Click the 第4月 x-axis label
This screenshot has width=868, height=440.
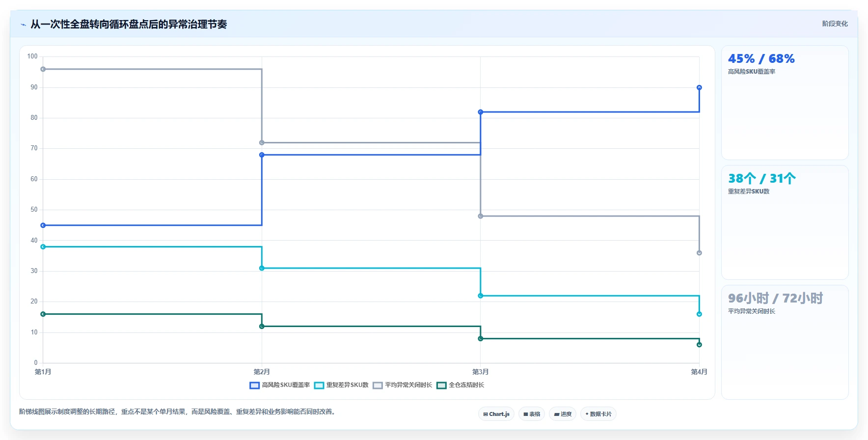tap(699, 372)
